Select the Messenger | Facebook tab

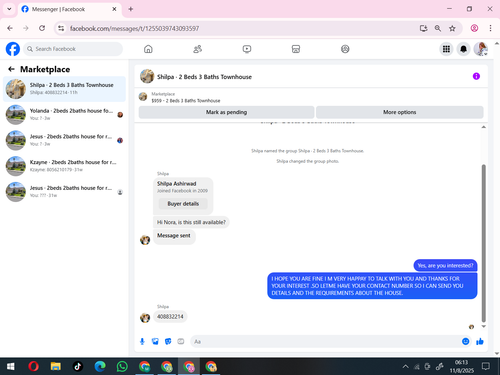[69, 9]
